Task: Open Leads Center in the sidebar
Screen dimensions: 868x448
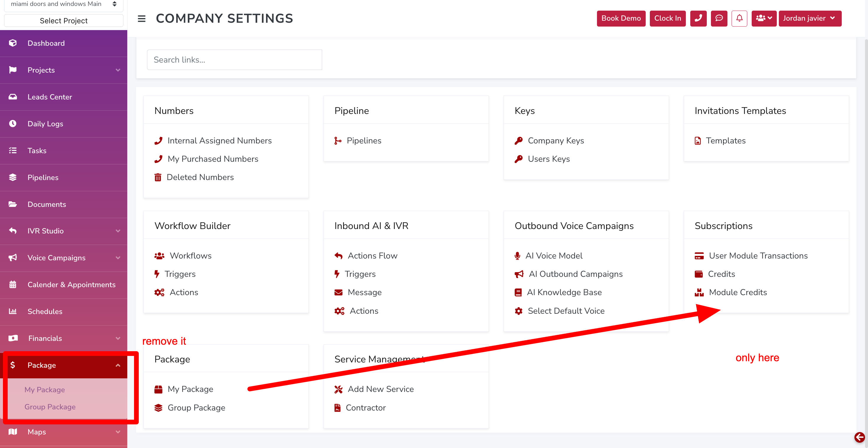Action: [x=50, y=97]
